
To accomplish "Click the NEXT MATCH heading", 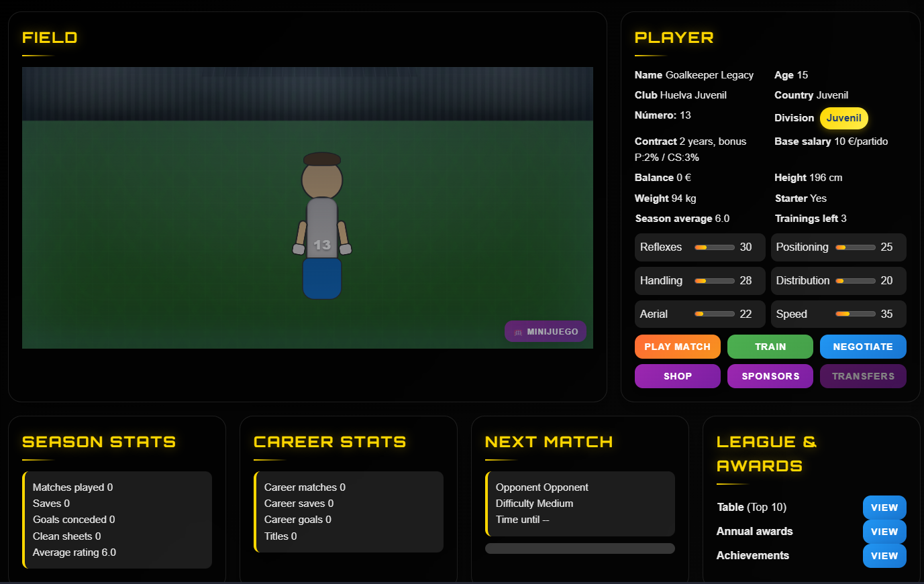I will [549, 442].
